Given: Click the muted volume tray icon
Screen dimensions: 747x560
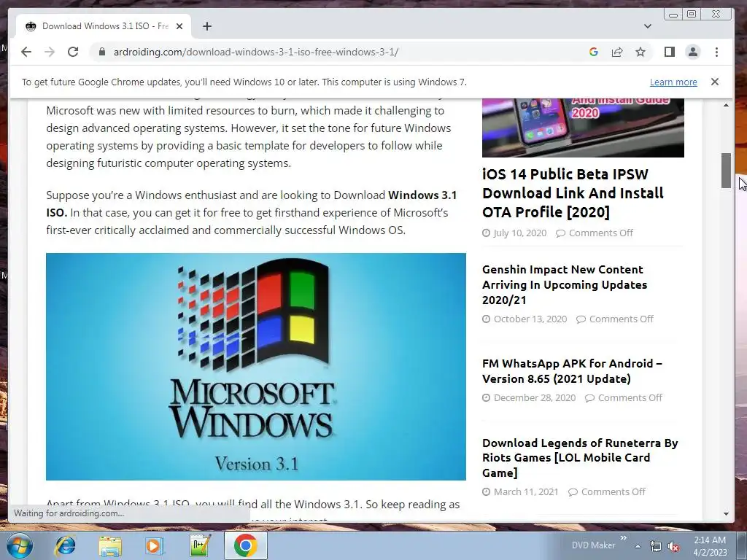Looking at the screenshot, I should [x=673, y=546].
